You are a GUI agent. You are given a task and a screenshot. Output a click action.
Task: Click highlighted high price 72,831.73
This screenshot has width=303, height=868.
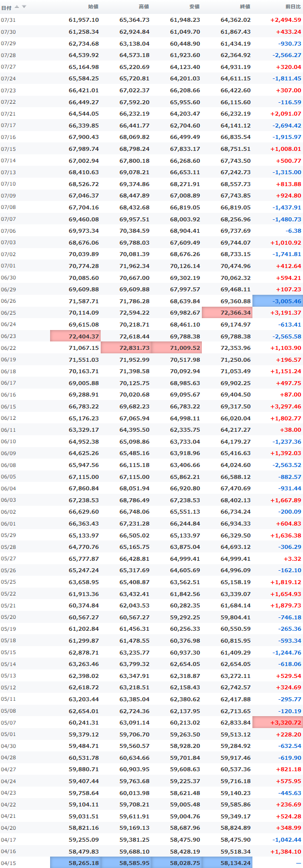click(x=126, y=348)
